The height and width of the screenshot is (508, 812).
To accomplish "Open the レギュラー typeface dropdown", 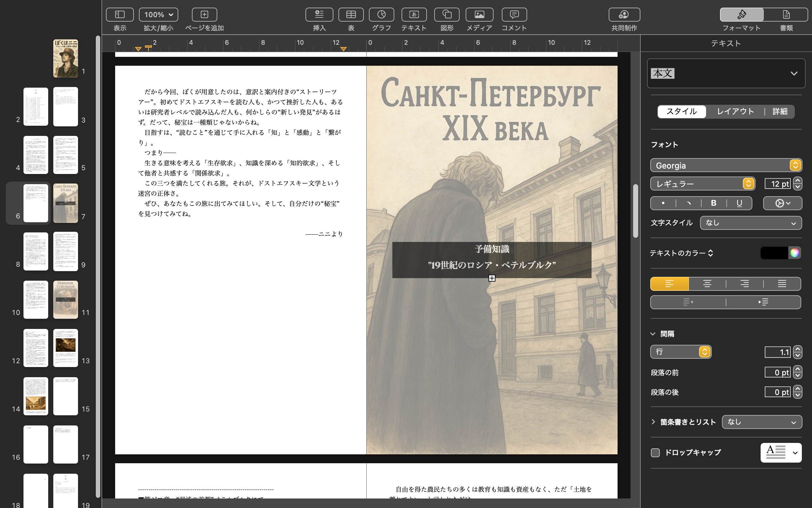I will [x=703, y=184].
